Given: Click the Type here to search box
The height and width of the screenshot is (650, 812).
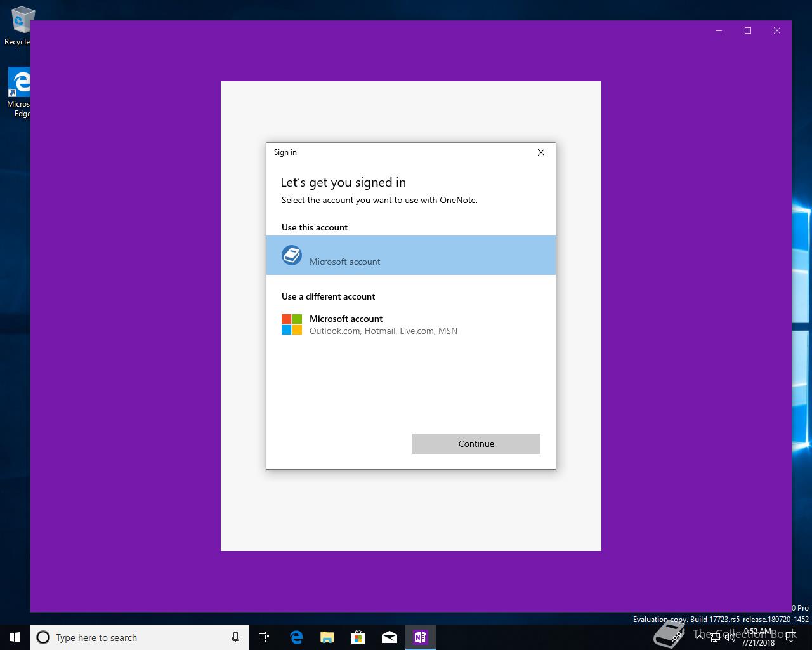Looking at the screenshot, I should coord(140,637).
